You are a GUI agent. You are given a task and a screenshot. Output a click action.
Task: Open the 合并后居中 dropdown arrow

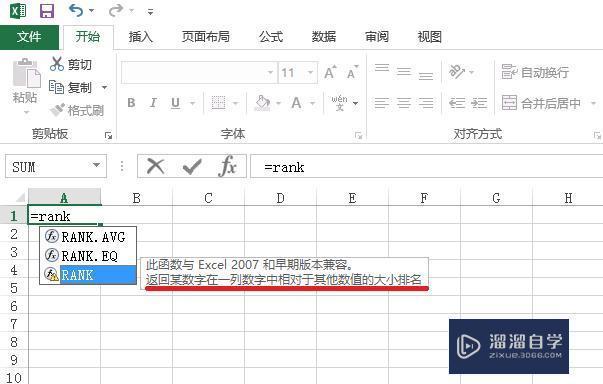[x=593, y=103]
